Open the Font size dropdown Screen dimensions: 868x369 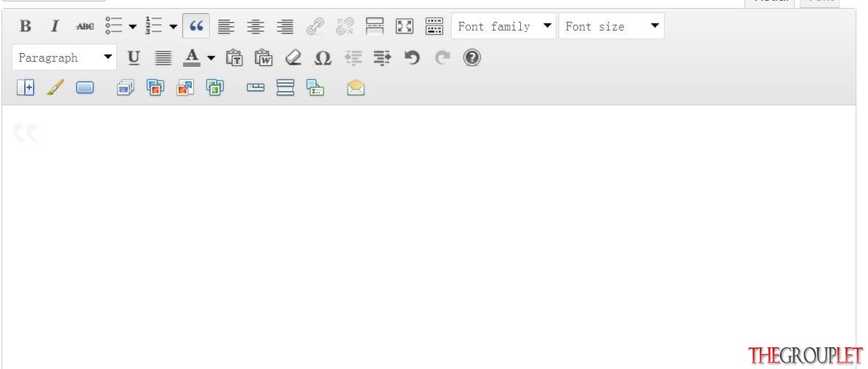[611, 26]
